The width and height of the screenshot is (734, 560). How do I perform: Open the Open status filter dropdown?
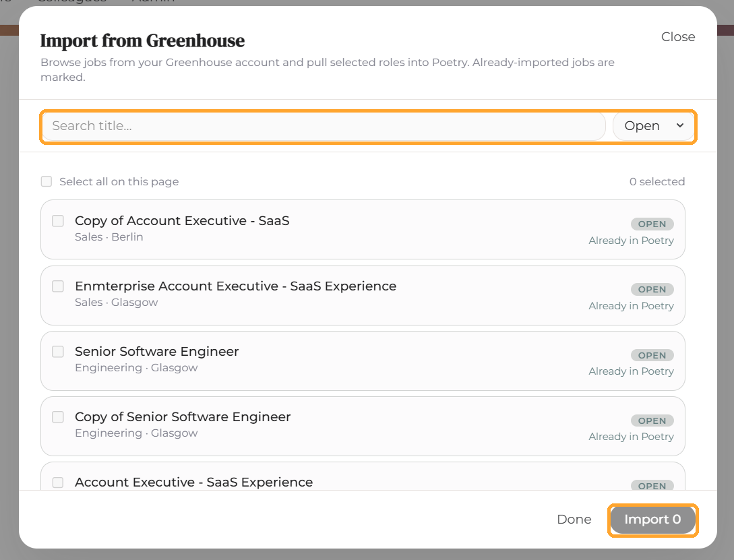654,126
